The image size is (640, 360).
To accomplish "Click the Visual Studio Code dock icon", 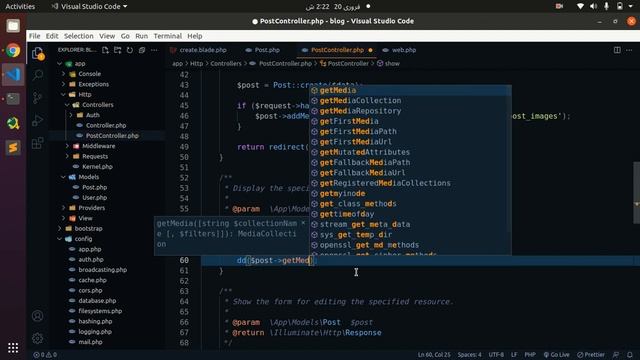I will [13, 75].
